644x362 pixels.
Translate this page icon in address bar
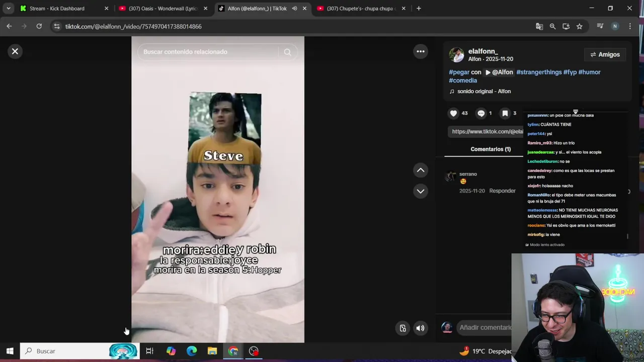click(539, 26)
